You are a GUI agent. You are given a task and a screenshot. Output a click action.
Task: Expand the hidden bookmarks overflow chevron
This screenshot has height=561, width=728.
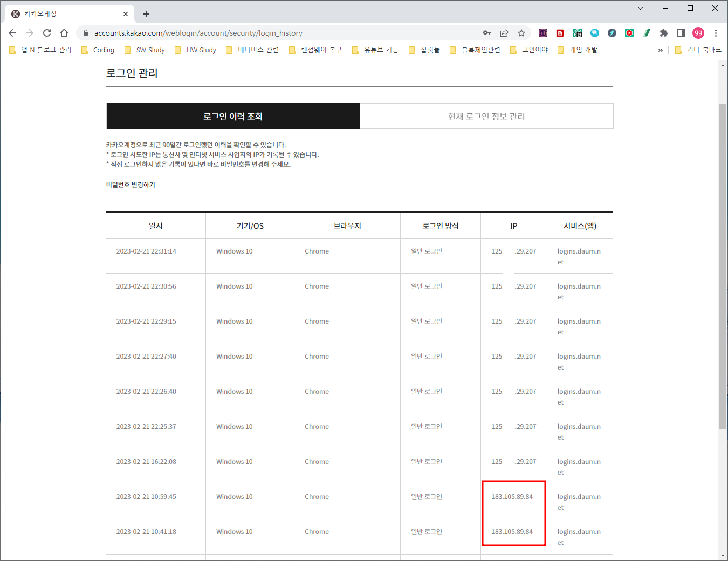[661, 50]
